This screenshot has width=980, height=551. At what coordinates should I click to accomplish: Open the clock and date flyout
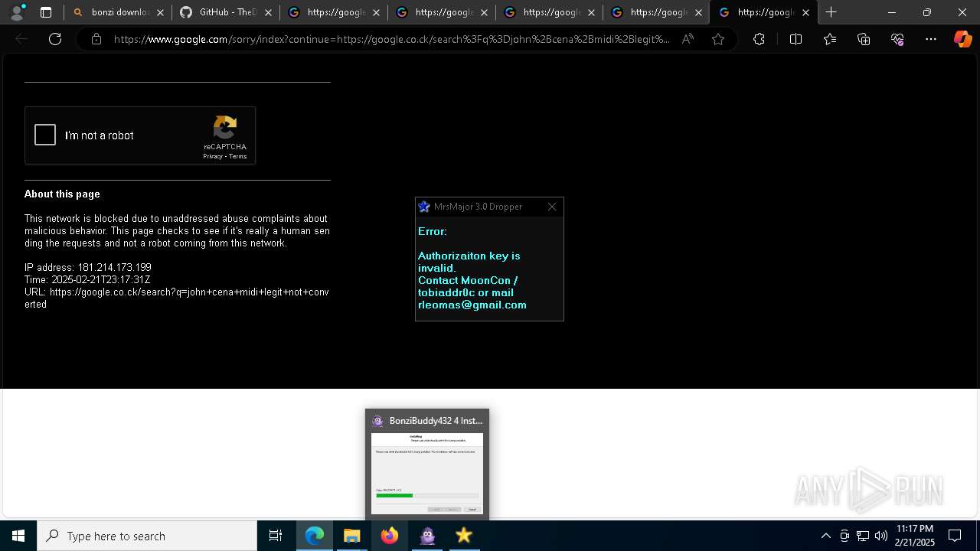click(915, 536)
